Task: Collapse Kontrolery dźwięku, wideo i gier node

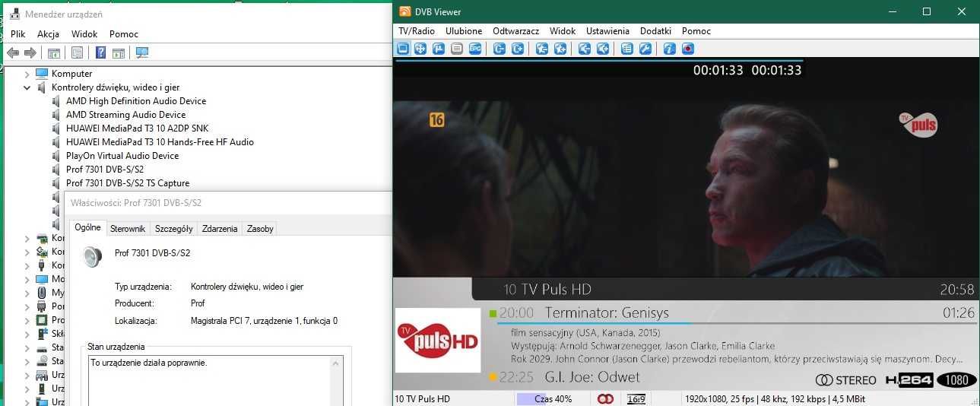Action: coord(27,87)
